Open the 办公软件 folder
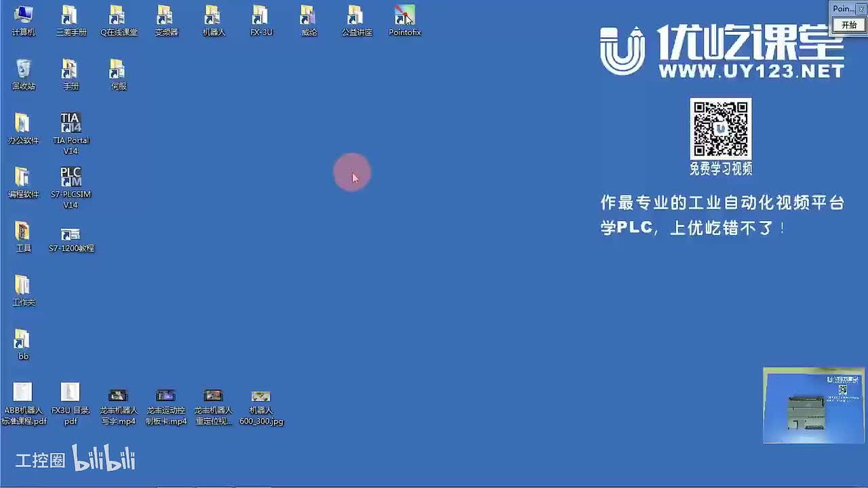Viewport: 868px width, 488px height. [24, 129]
